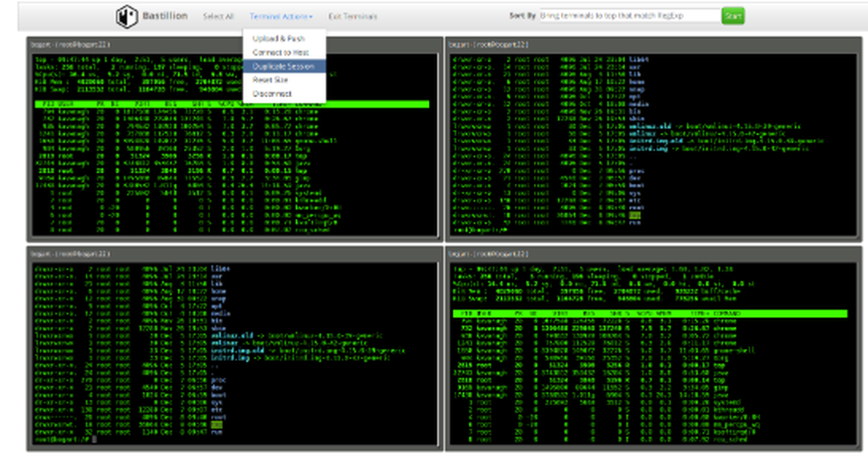Click the Bastillion shield logo icon

(x=127, y=16)
